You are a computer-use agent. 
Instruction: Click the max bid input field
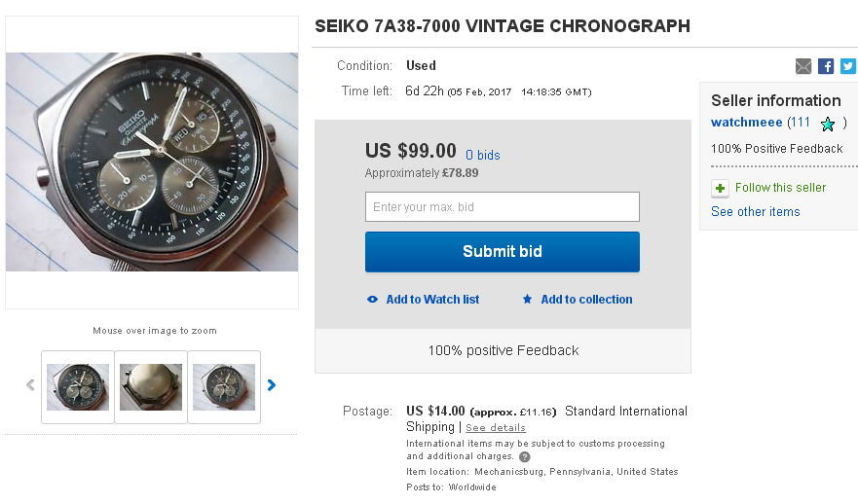coord(502,207)
